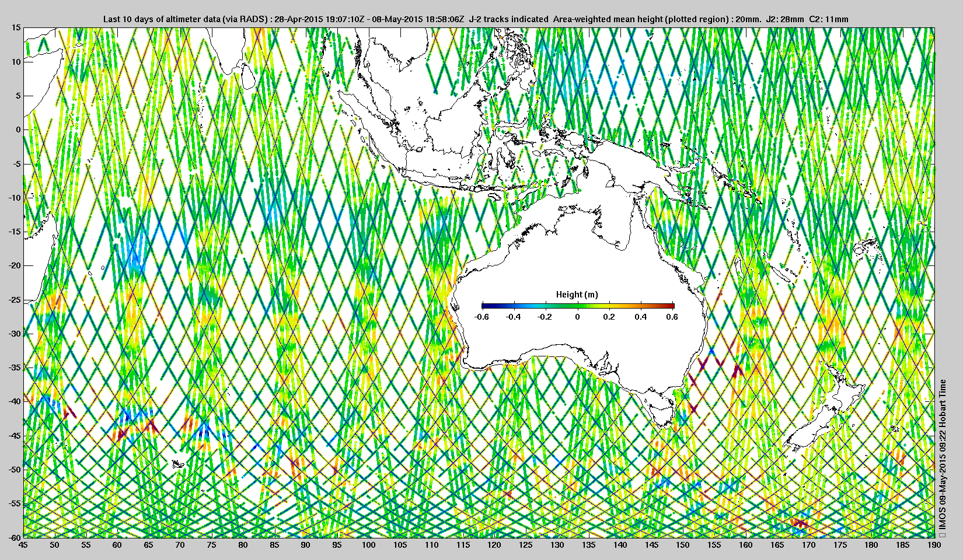The width and height of the screenshot is (963, 560).
Task: Click longitude axis label 100
Action: pyautogui.click(x=368, y=545)
